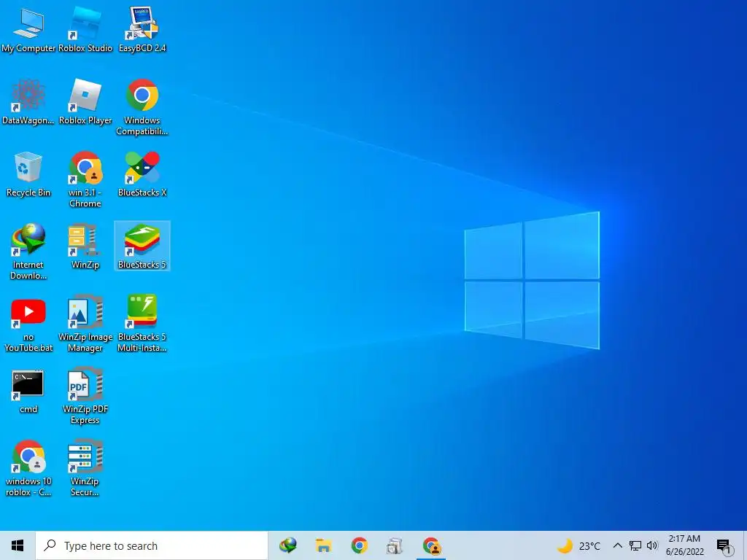Select the Internet Download Manager desktop shortcut

(x=28, y=252)
